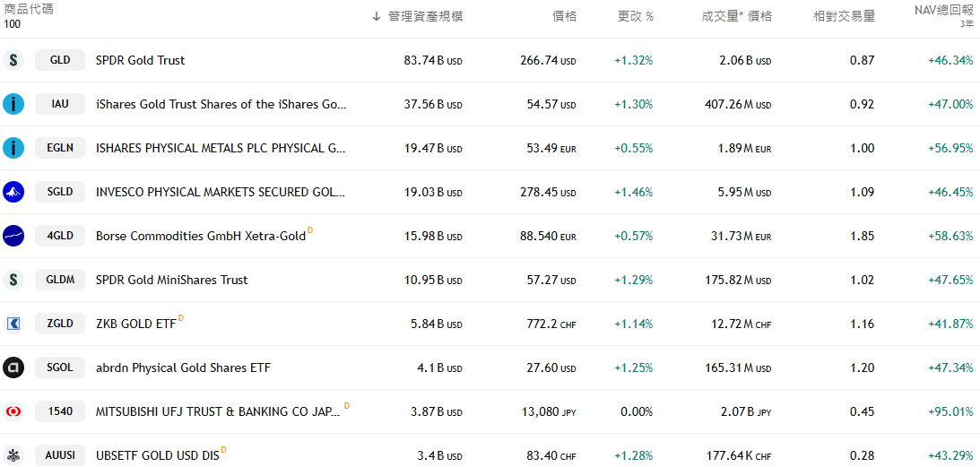Open the IAU ticker badge
The height and width of the screenshot is (467, 980).
click(x=60, y=104)
